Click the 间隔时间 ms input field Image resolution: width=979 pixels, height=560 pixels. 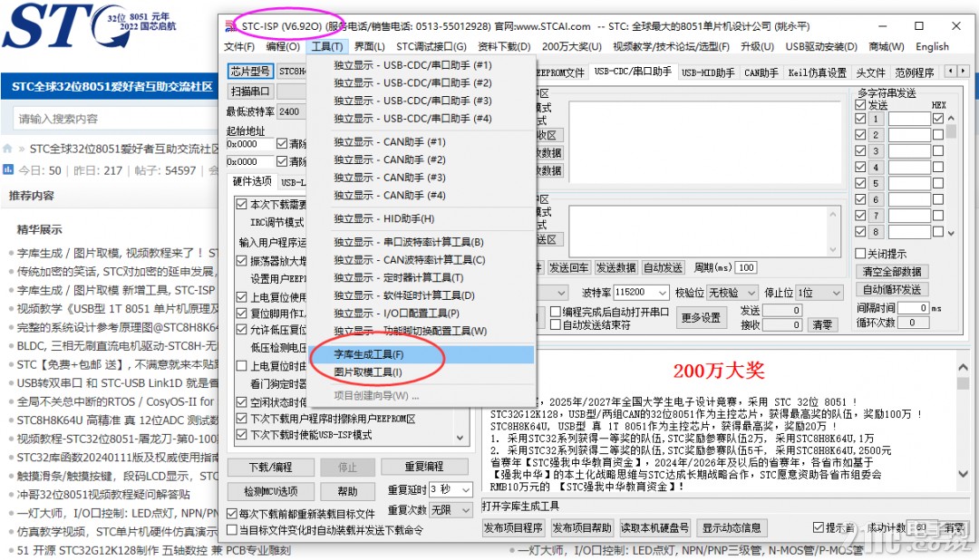pyautogui.click(x=914, y=307)
